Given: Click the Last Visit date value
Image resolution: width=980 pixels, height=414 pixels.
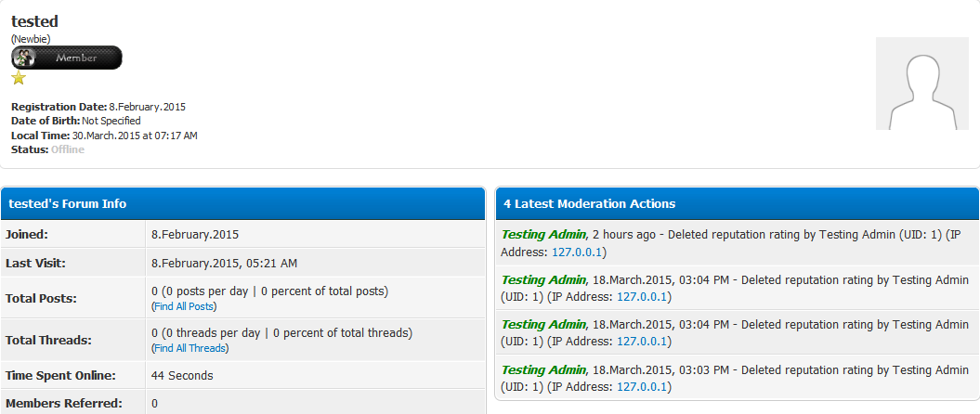Looking at the screenshot, I should 224,264.
